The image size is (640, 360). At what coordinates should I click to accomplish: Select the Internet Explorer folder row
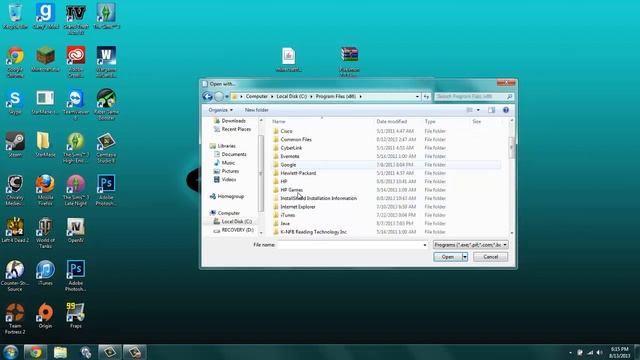[x=386, y=207]
